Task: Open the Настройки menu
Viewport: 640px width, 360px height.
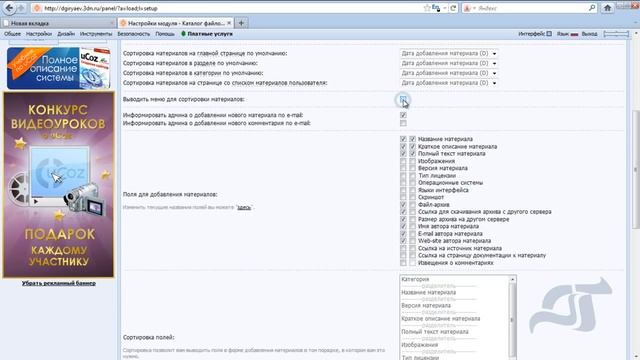Action: [39, 34]
